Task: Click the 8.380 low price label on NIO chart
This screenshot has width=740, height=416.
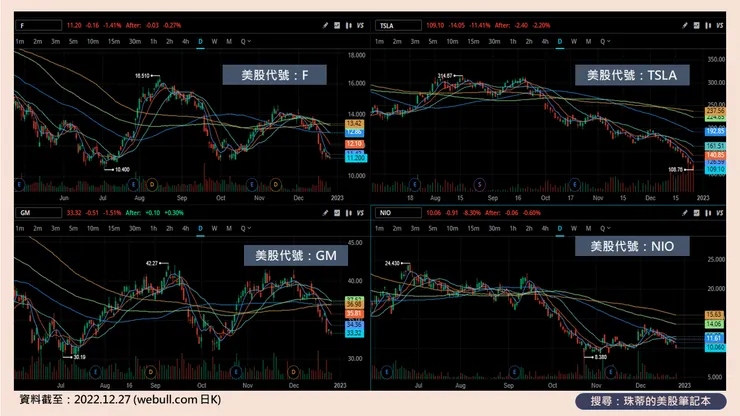Action: [600, 357]
